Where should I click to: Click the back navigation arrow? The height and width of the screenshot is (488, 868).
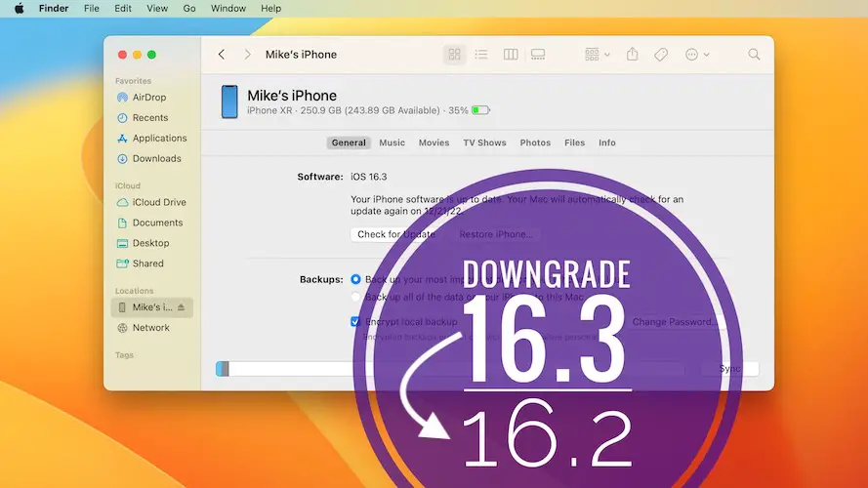click(x=222, y=55)
